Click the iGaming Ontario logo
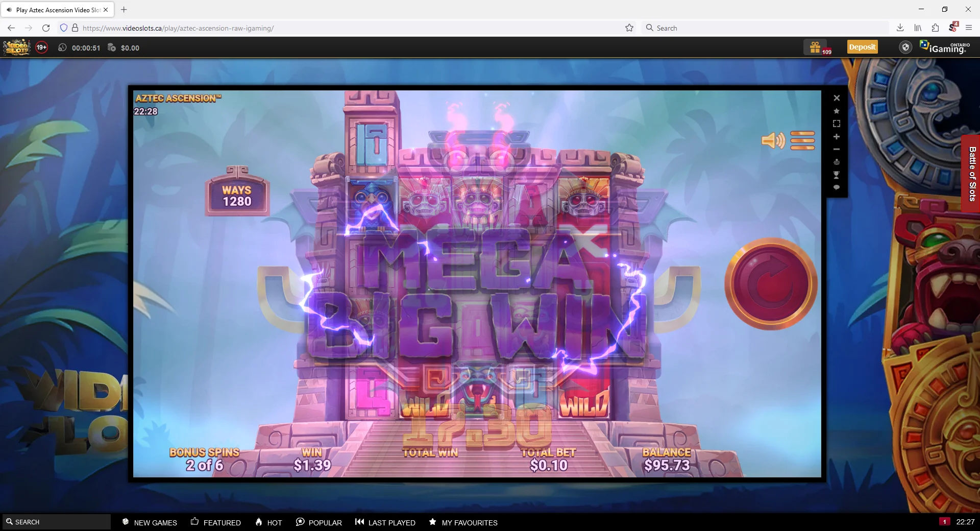Screen dimensions: 980x531 click(945, 47)
